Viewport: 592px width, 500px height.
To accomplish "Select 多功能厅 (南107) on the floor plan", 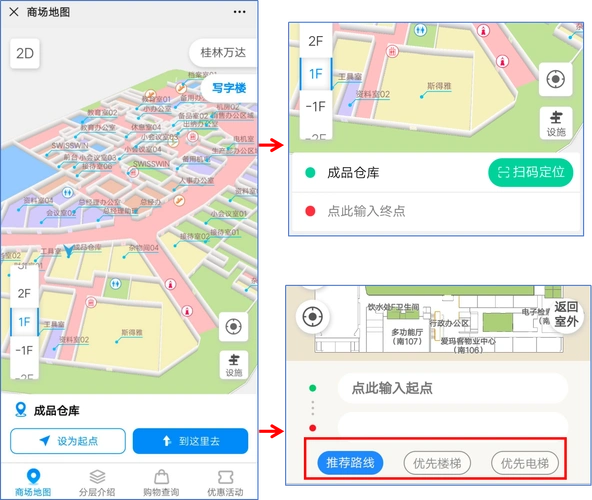I will point(407,336).
